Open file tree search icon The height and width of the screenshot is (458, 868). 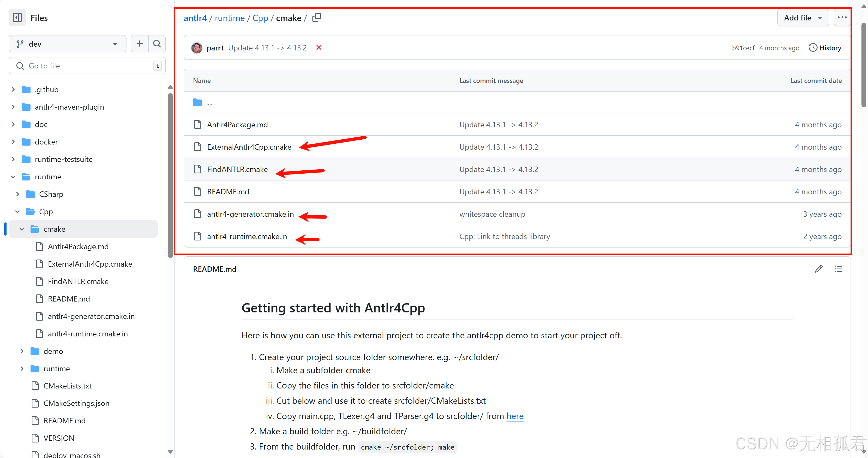point(157,43)
